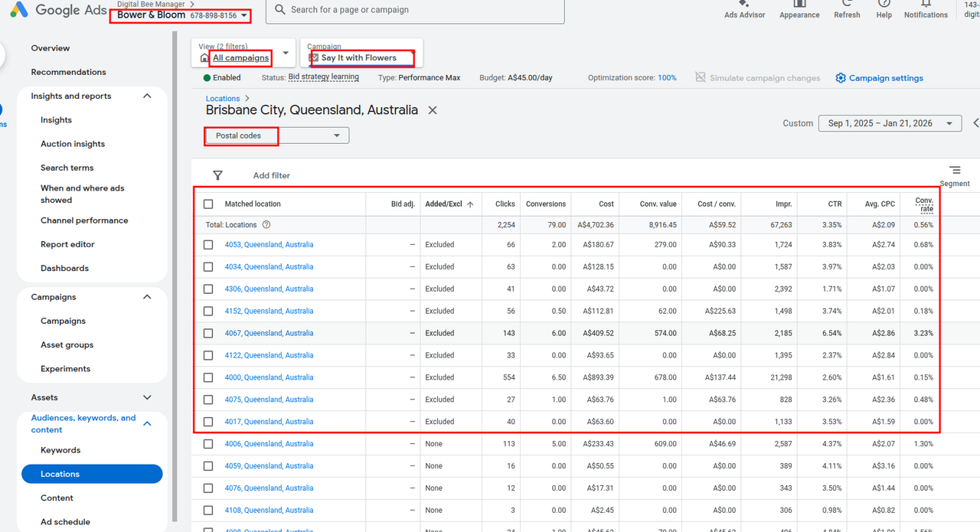Collapse the Campaigns sidebar section

click(x=147, y=297)
